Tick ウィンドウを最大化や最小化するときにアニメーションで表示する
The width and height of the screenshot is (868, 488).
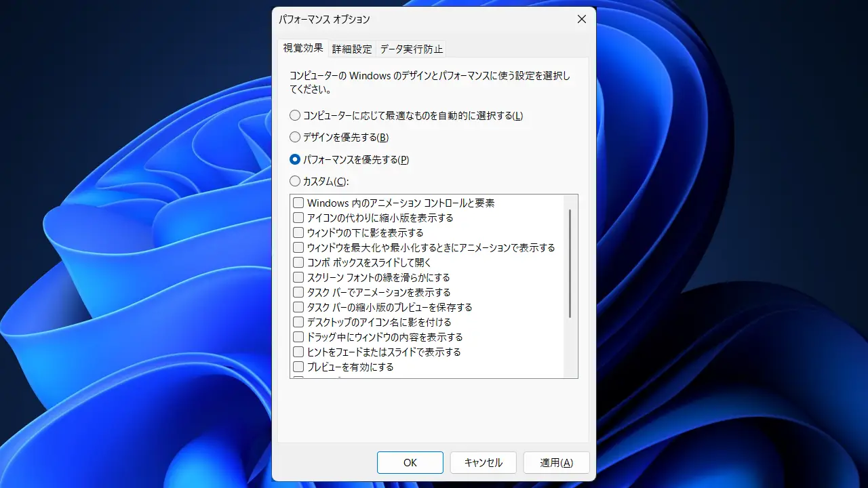point(298,247)
